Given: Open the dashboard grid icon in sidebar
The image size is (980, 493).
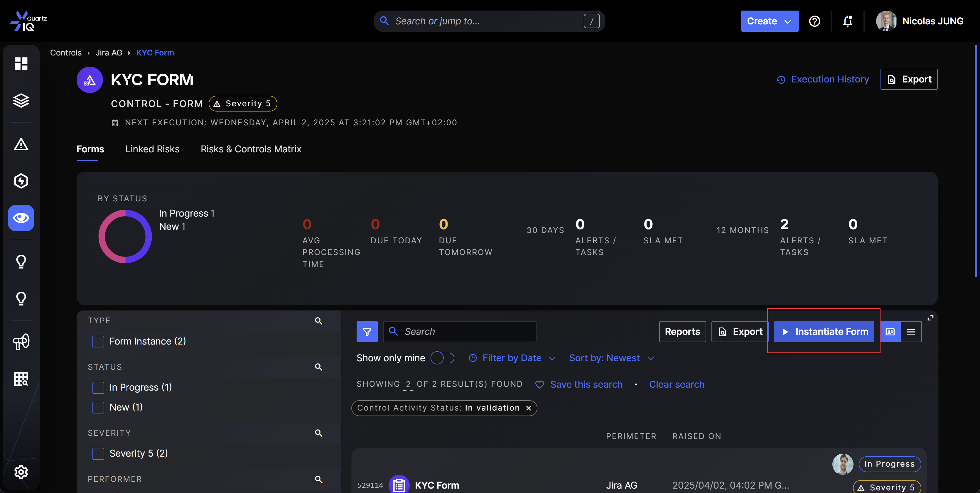Looking at the screenshot, I should click(x=21, y=63).
